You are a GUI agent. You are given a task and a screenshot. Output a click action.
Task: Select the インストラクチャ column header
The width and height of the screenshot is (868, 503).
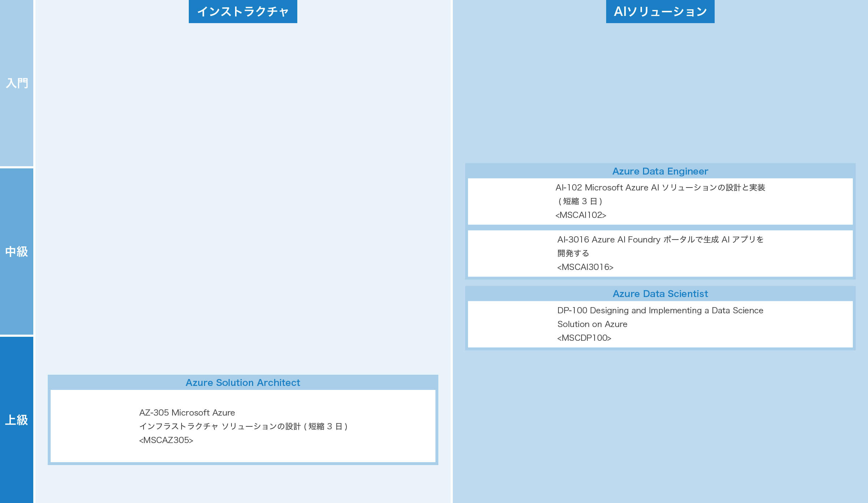[x=243, y=12]
